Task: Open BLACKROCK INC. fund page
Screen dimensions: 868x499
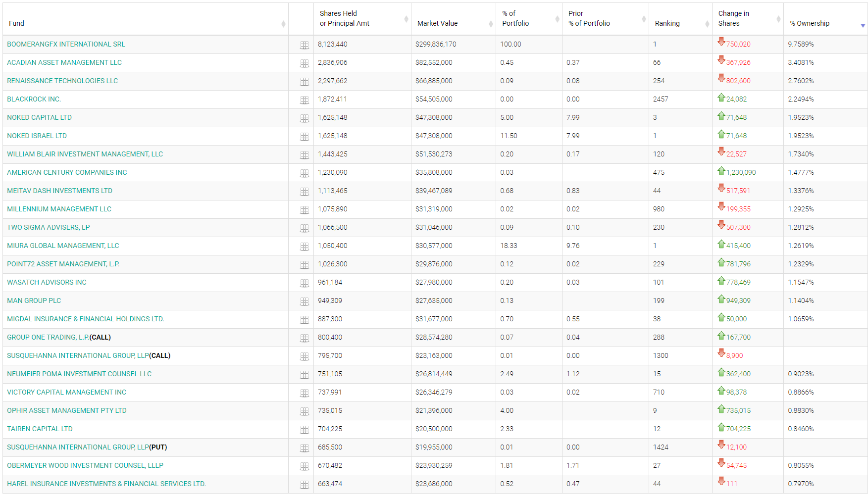Action: pos(34,99)
